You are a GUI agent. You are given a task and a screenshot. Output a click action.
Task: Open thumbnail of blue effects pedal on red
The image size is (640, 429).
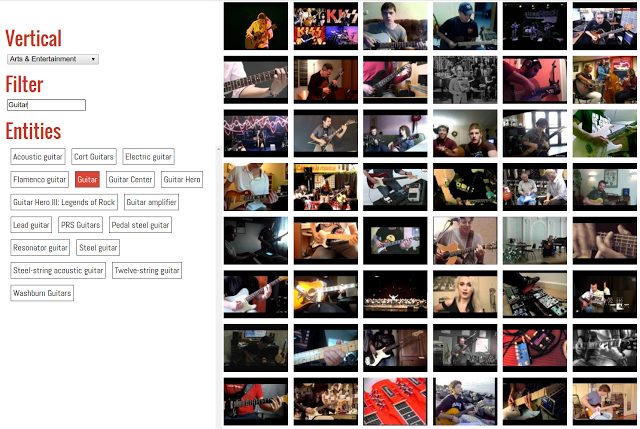tap(535, 348)
